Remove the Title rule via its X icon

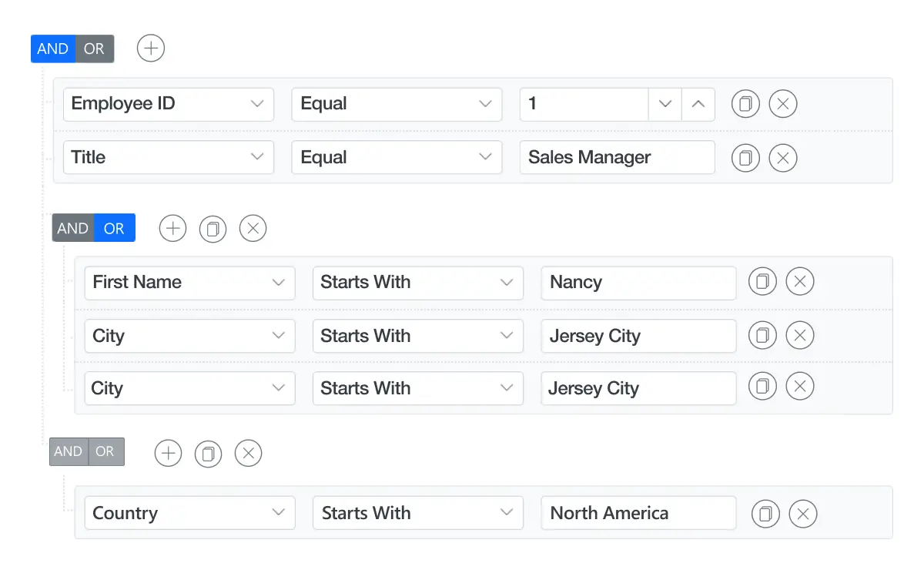(x=782, y=157)
